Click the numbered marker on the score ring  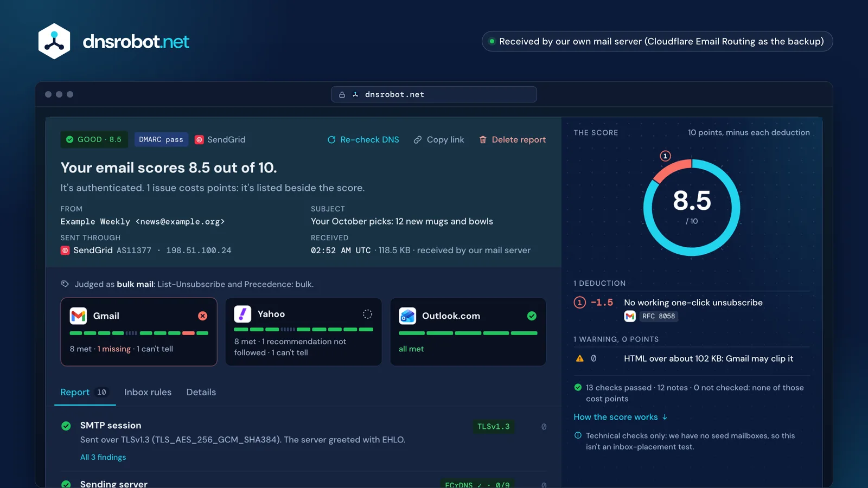(665, 156)
